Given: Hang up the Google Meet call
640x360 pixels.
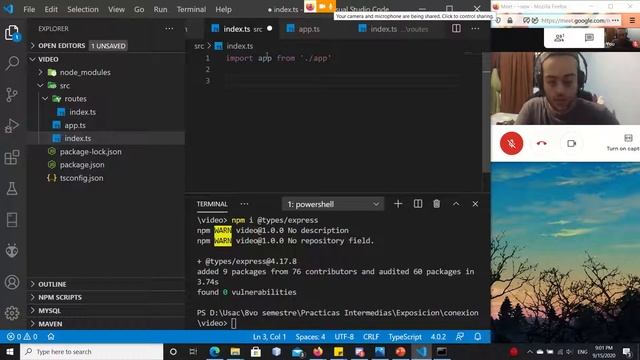Looking at the screenshot, I should [x=542, y=143].
